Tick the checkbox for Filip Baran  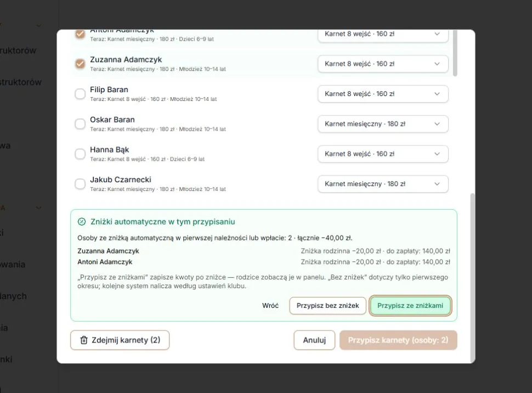click(x=80, y=94)
